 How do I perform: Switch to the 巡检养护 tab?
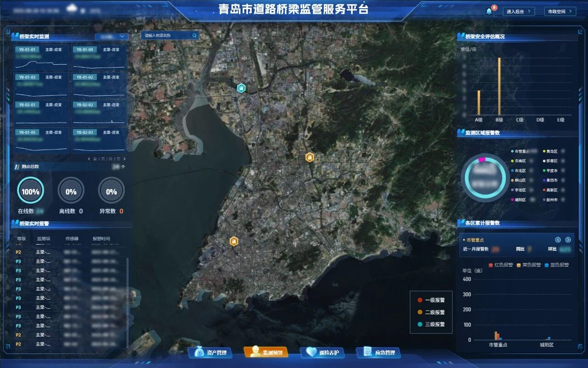tap(322, 353)
